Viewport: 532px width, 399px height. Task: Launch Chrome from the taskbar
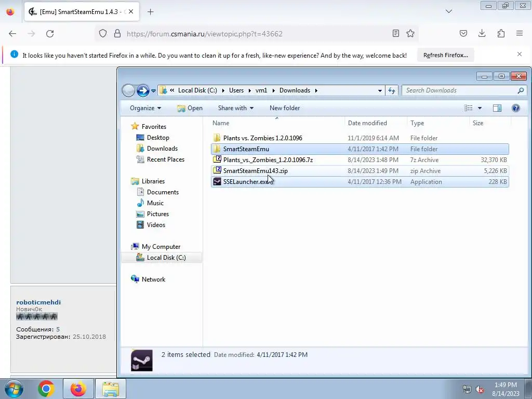pos(46,389)
